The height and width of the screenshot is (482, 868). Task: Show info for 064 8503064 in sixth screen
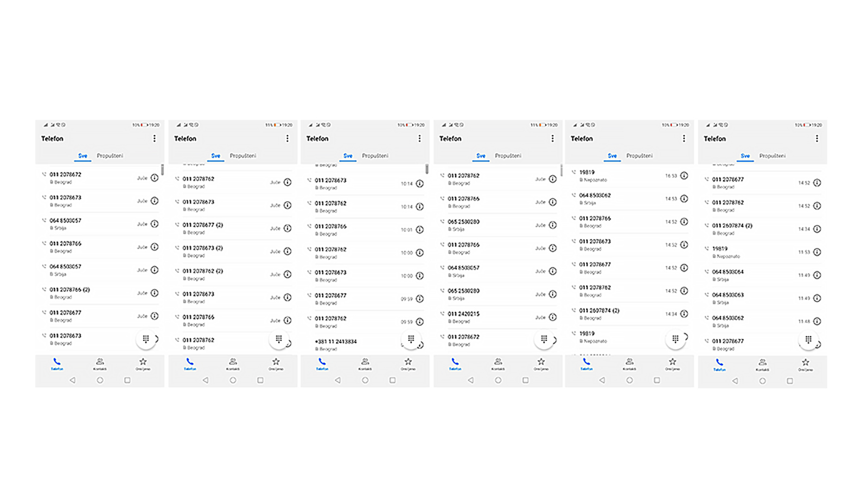(x=817, y=275)
